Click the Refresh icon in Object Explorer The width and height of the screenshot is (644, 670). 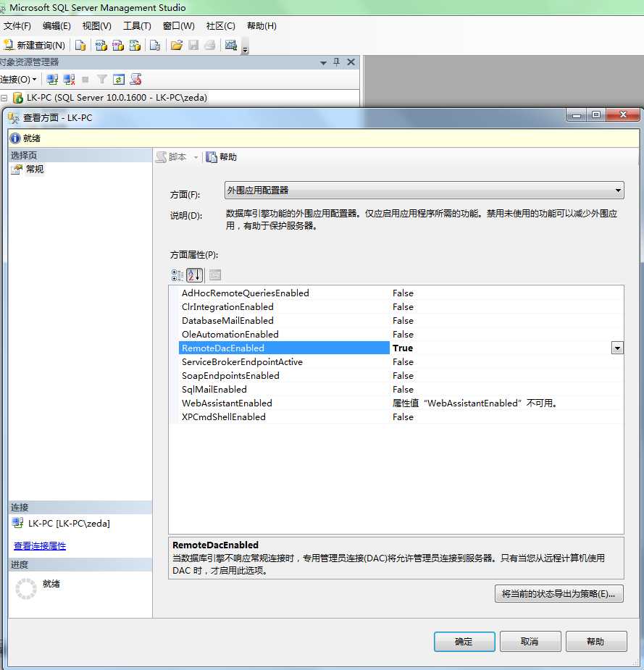119,80
